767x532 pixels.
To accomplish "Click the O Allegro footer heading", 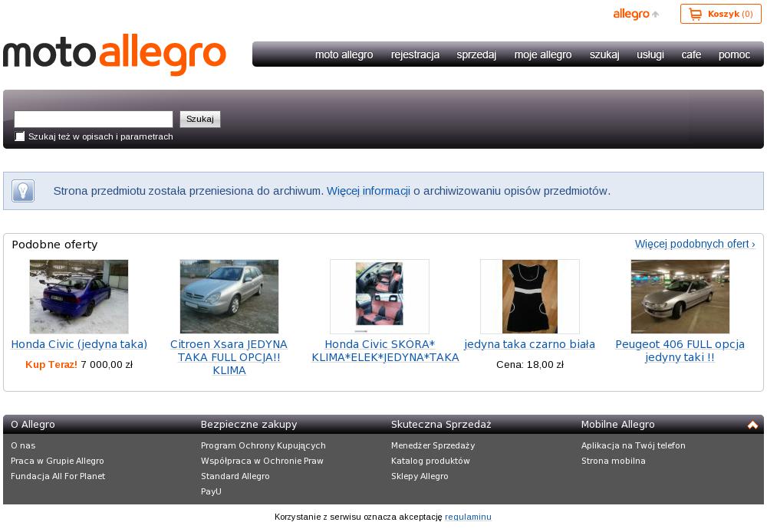I will (33, 425).
